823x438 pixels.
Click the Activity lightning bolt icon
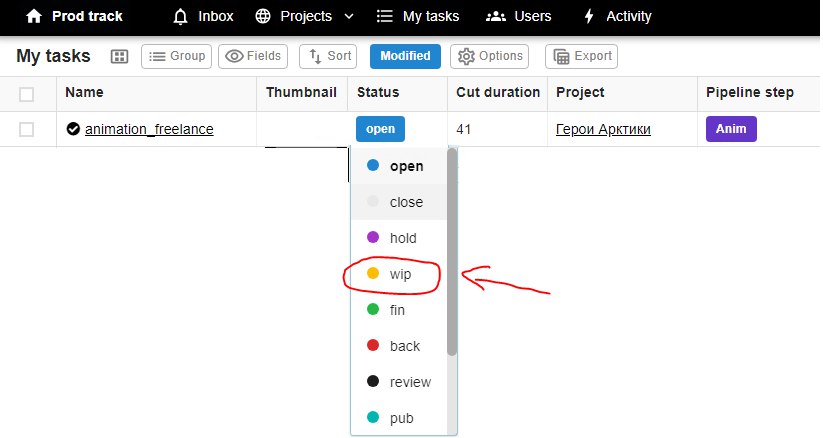click(587, 16)
